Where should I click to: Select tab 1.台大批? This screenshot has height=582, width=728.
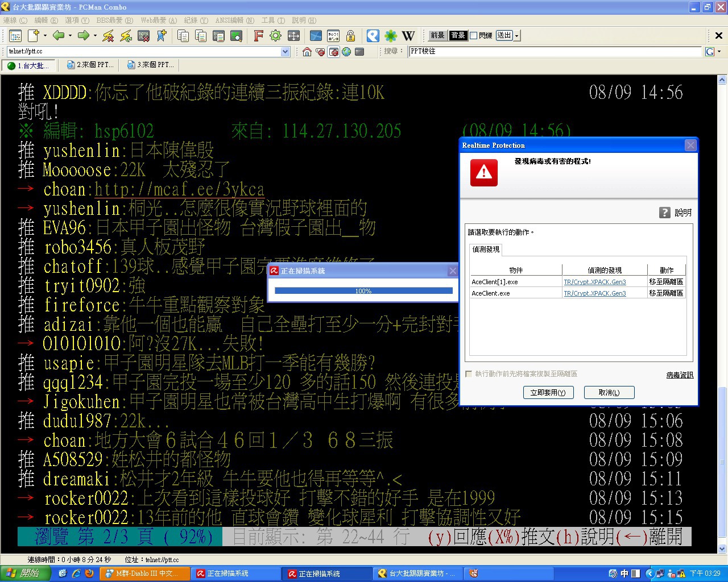click(x=30, y=65)
